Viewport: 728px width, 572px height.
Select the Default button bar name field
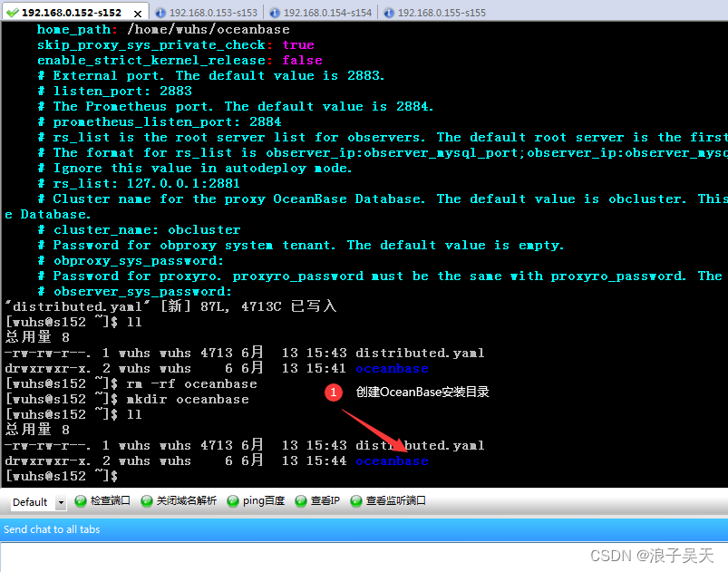(33, 502)
